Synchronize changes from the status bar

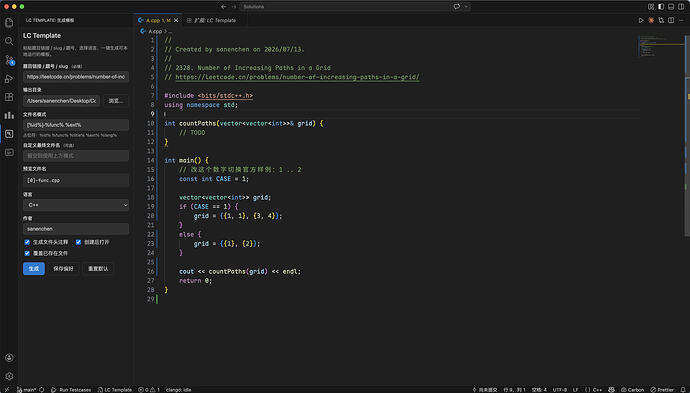point(41,389)
